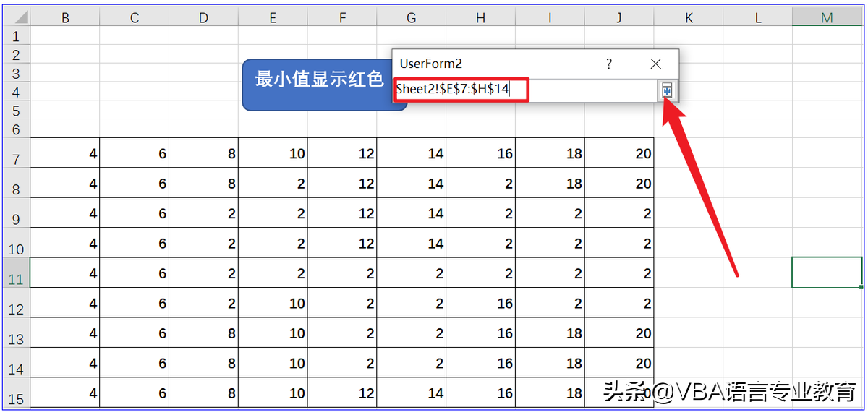The height and width of the screenshot is (415, 868).
Task: Select cell E8 containing 2
Action: (x=273, y=183)
